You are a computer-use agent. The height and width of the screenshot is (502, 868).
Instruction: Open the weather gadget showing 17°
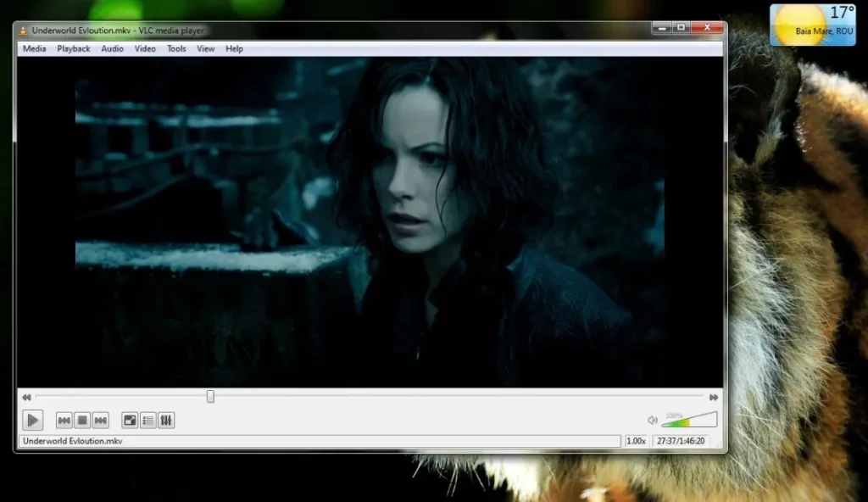click(813, 25)
